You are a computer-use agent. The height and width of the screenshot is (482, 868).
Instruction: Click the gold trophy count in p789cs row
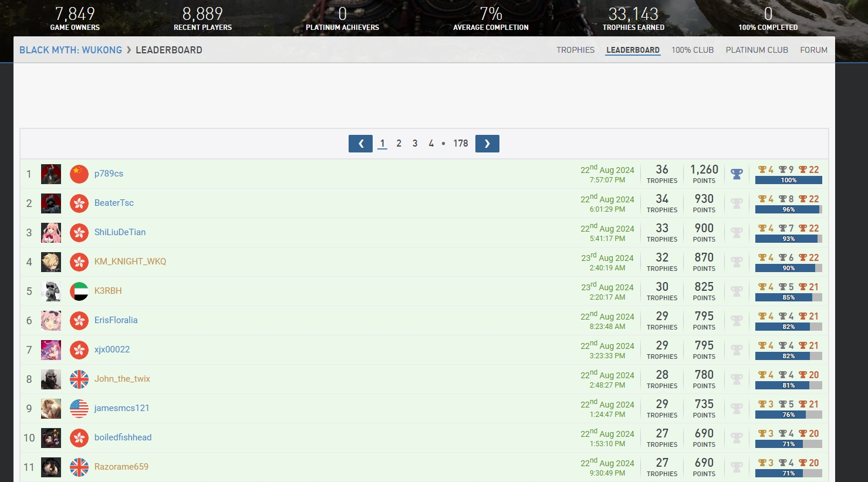(x=766, y=170)
